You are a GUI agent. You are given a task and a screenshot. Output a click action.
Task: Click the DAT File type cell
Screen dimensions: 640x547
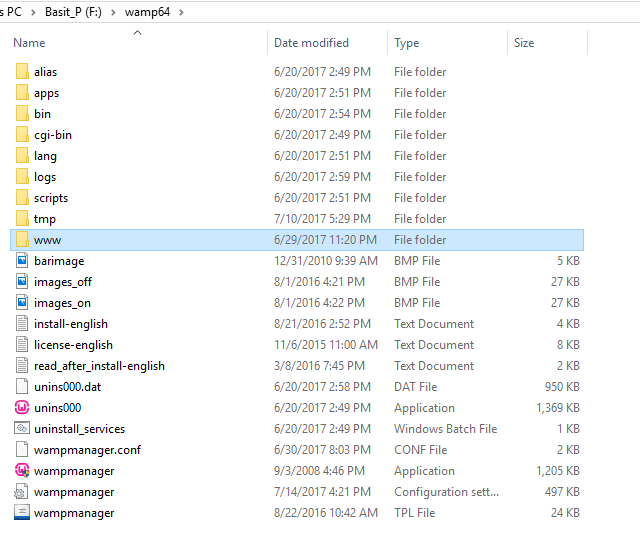pyautogui.click(x=416, y=387)
